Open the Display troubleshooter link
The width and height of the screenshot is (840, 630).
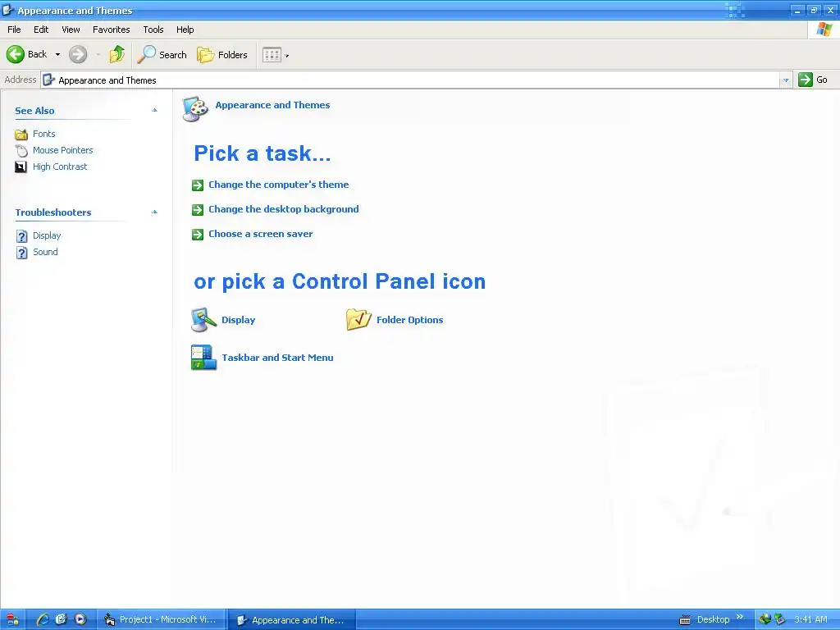[47, 235]
